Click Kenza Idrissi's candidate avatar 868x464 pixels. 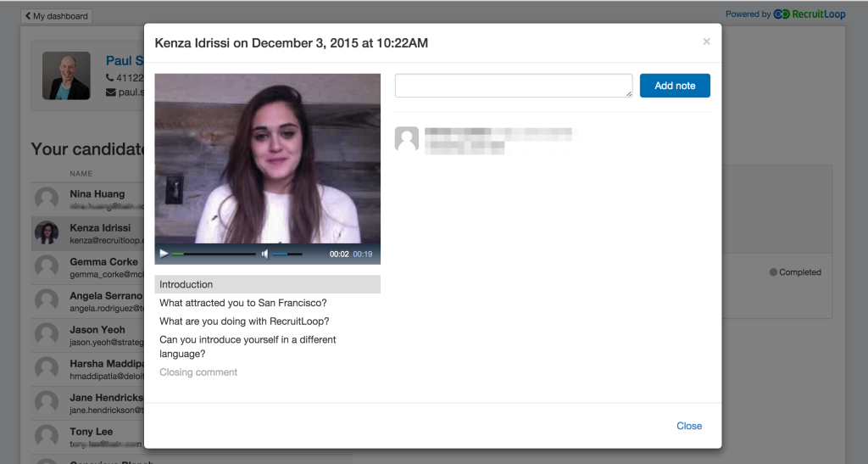click(x=47, y=233)
